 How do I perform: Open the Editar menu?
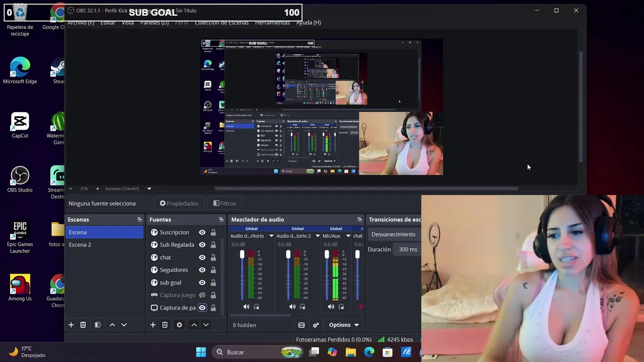[108, 23]
